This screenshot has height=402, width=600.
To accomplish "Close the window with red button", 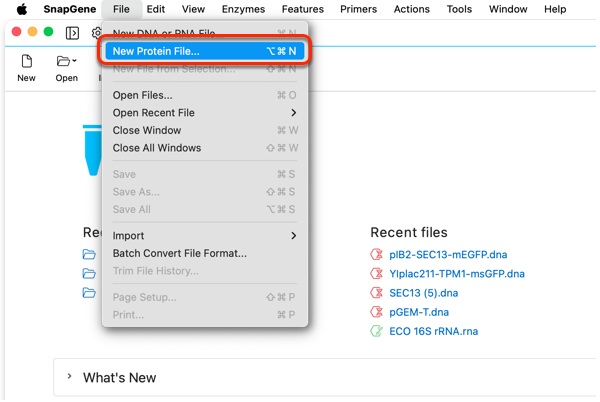I will pos(16,32).
